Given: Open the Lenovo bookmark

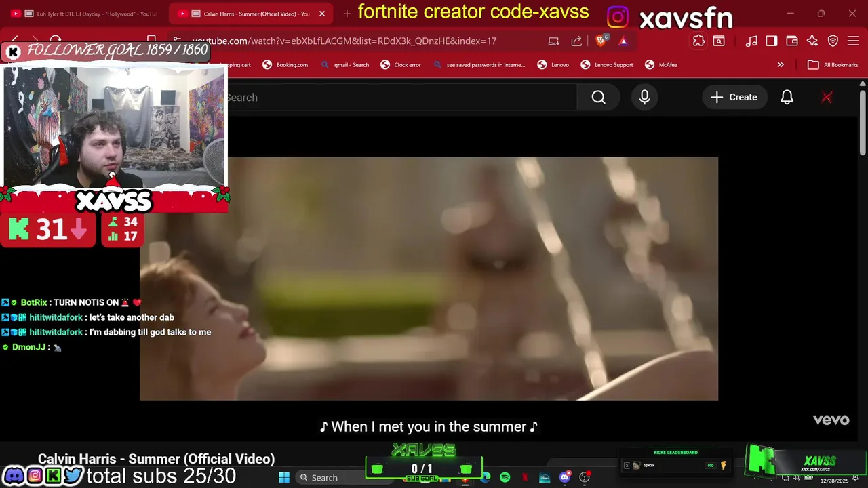Looking at the screenshot, I should tap(553, 65).
